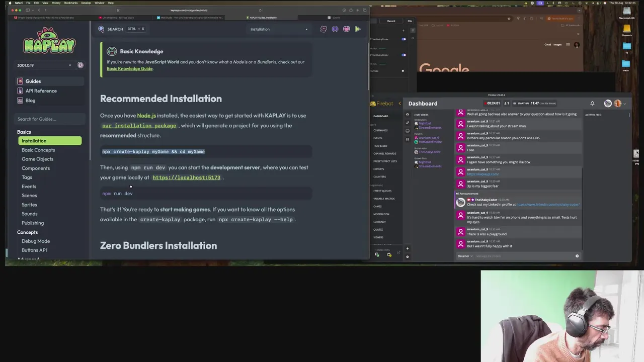This screenshot has width=644, height=362.
Task: Open the kaplayjs.com link in Firebot chat
Action: pyautogui.click(x=482, y=174)
